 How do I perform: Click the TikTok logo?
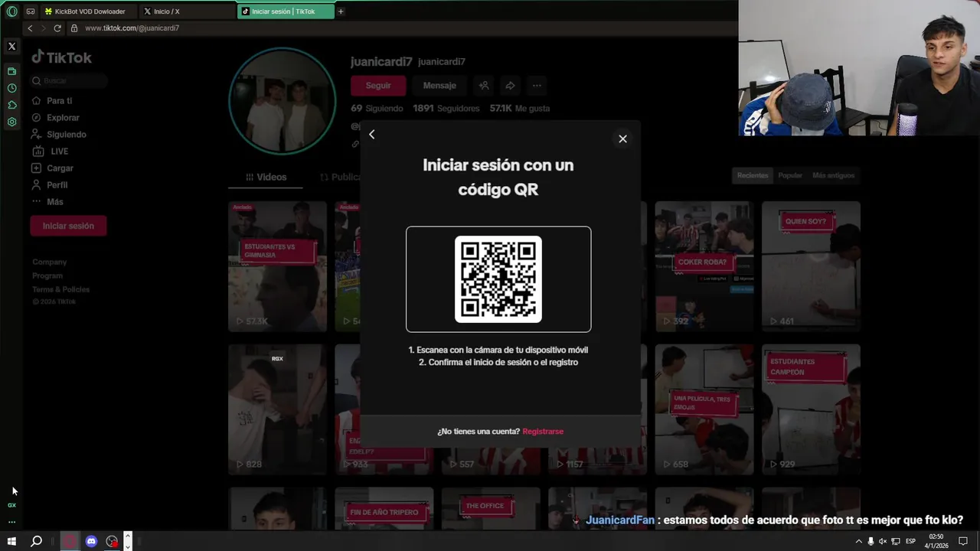pos(61,57)
